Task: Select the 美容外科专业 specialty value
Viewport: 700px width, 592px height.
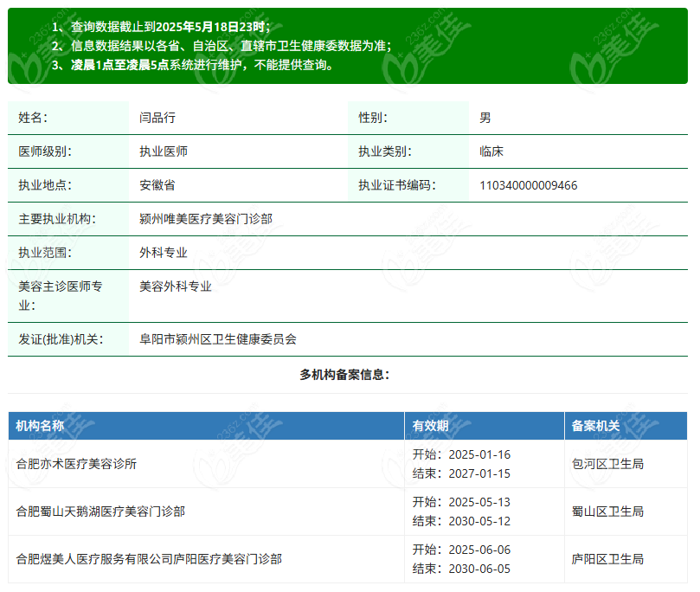Action: 176,286
